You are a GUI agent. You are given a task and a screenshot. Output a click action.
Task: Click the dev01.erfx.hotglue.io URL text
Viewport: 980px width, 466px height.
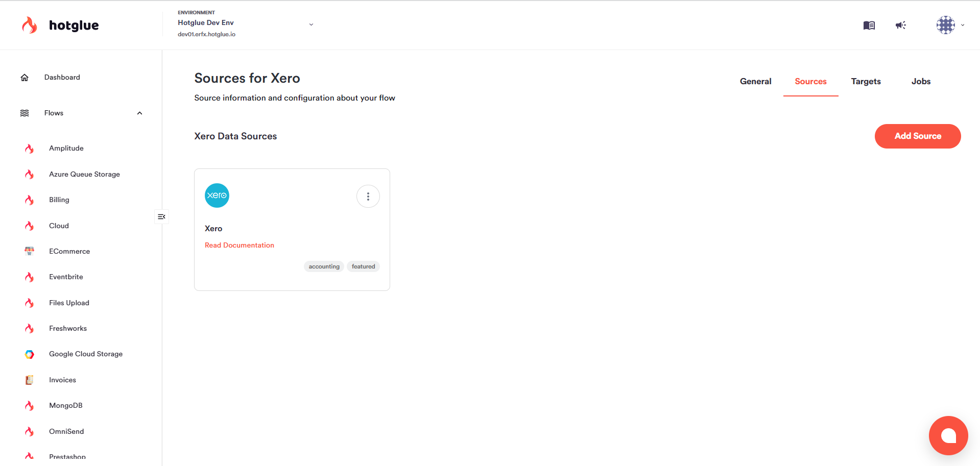pos(206,35)
